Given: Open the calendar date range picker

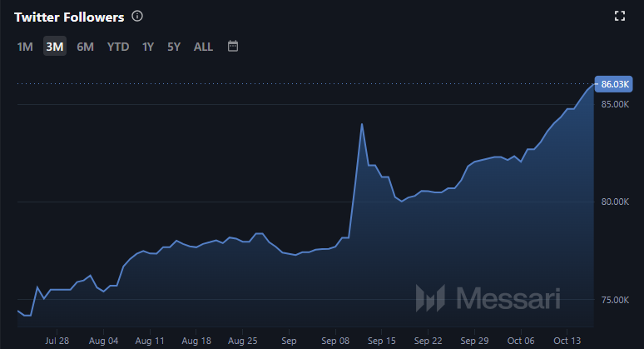Looking at the screenshot, I should pyautogui.click(x=233, y=46).
